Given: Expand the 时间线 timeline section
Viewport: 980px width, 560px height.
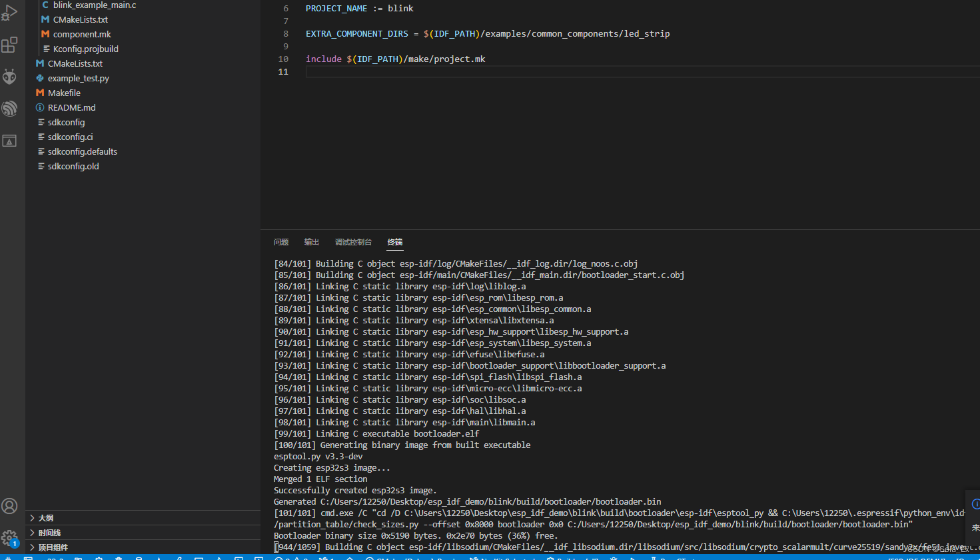Looking at the screenshot, I should [143, 533].
